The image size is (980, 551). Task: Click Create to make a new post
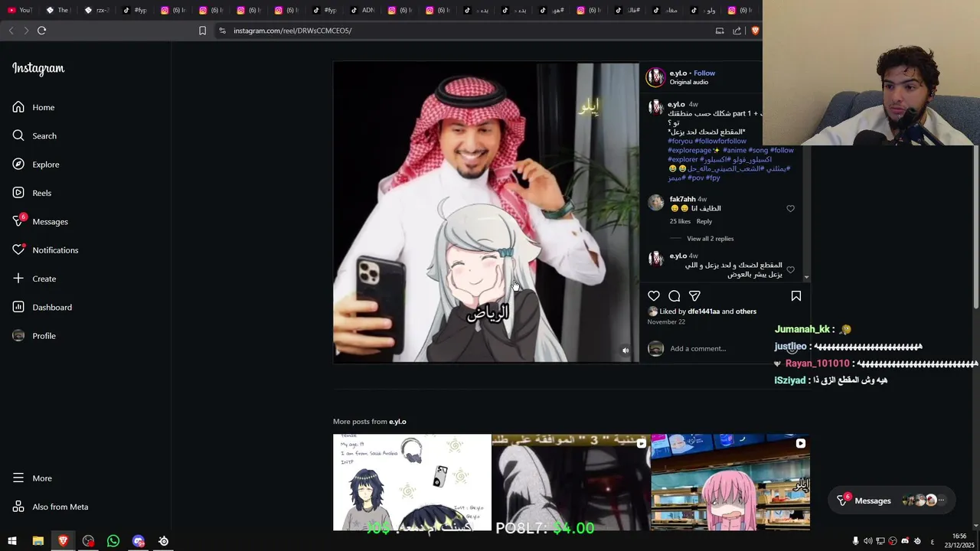(x=34, y=279)
